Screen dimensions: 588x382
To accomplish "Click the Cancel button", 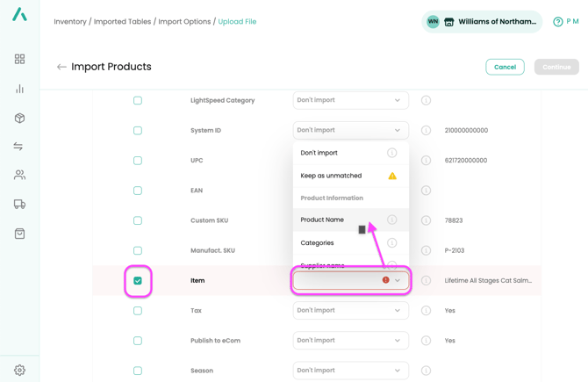I will click(505, 67).
